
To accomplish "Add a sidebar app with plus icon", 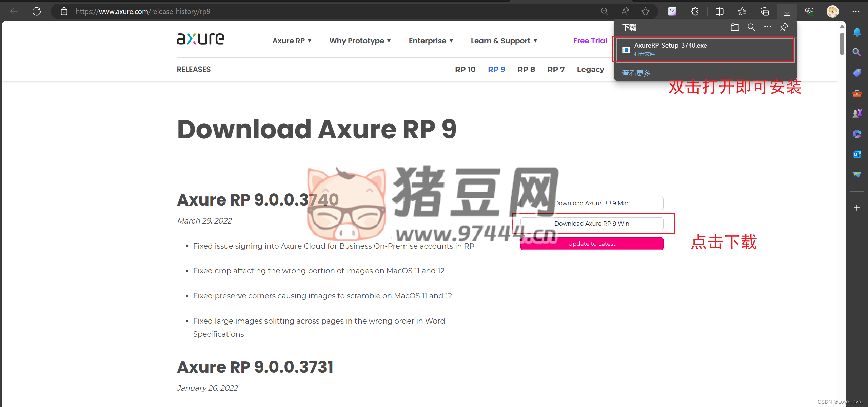I will pyautogui.click(x=857, y=208).
